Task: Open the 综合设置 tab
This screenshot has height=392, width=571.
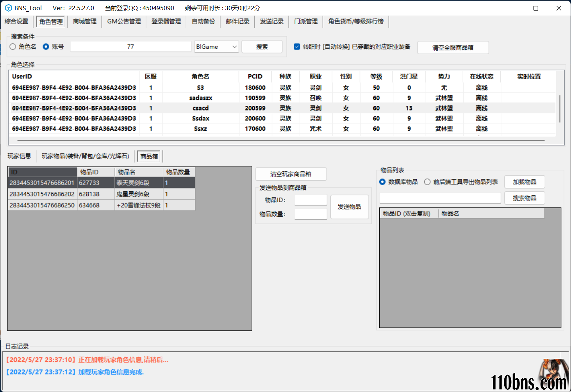Action: pos(16,21)
